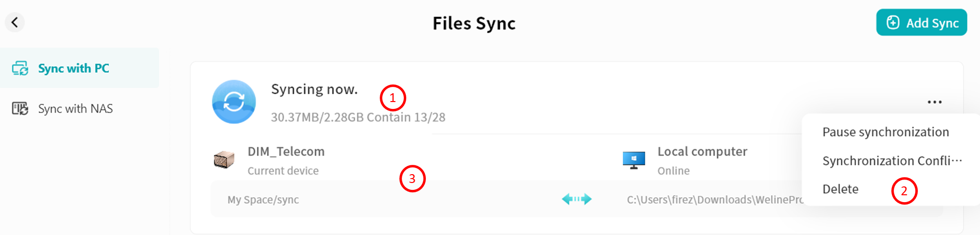The width and height of the screenshot is (980, 235).
Task: Click the Online status text
Action: point(673,171)
